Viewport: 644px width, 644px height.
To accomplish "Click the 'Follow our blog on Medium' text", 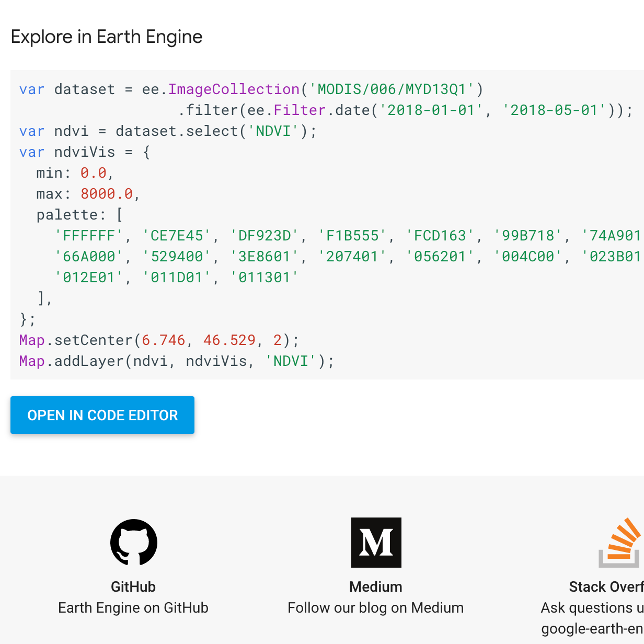I will (x=376, y=607).
